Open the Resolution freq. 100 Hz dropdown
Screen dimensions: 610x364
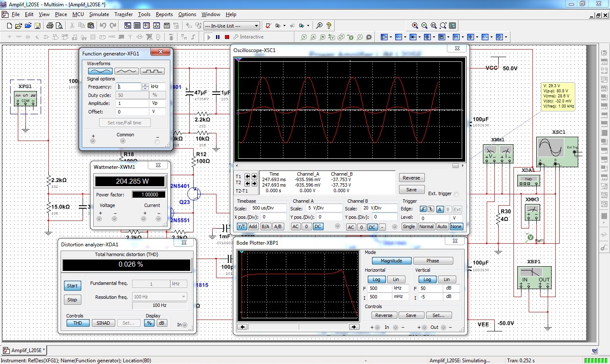coord(184,297)
